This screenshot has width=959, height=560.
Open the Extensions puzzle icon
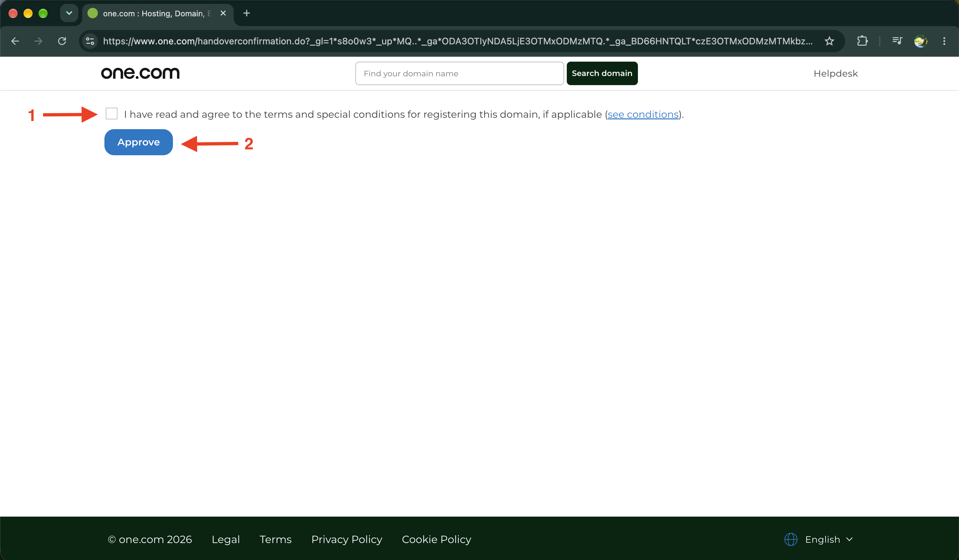(862, 41)
